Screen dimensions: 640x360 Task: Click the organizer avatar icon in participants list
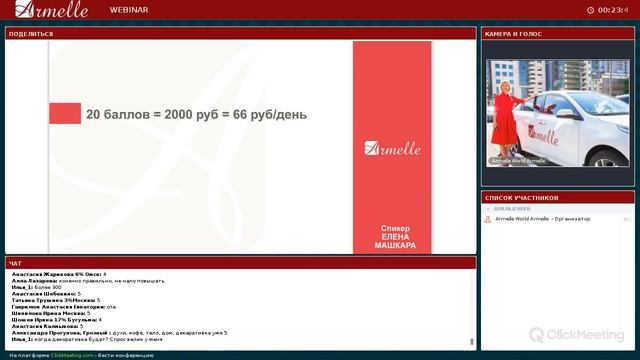pos(487,220)
